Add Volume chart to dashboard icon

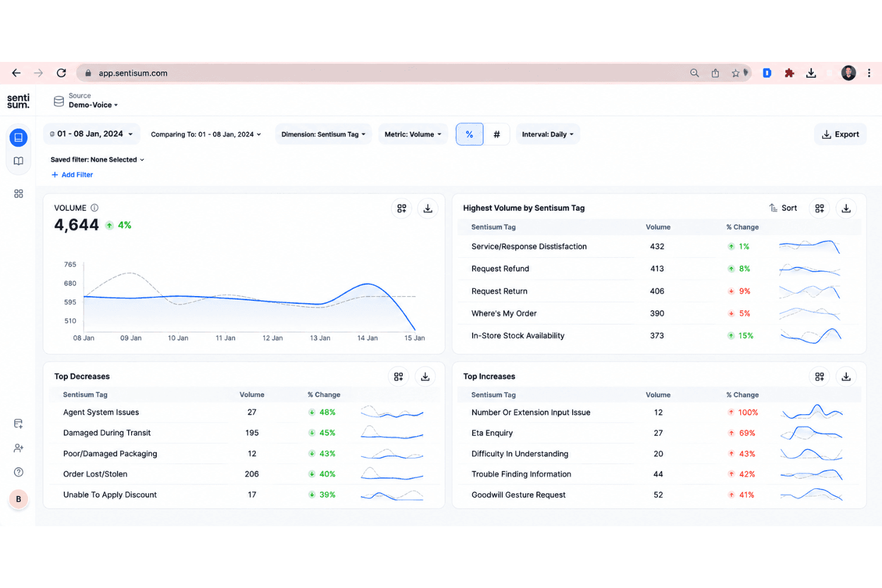click(402, 209)
